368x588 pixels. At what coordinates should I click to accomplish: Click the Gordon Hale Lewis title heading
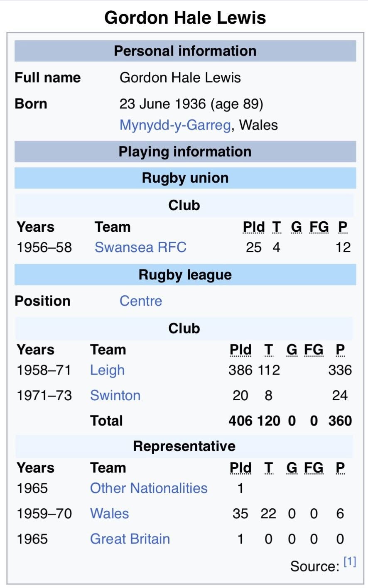[x=185, y=18]
